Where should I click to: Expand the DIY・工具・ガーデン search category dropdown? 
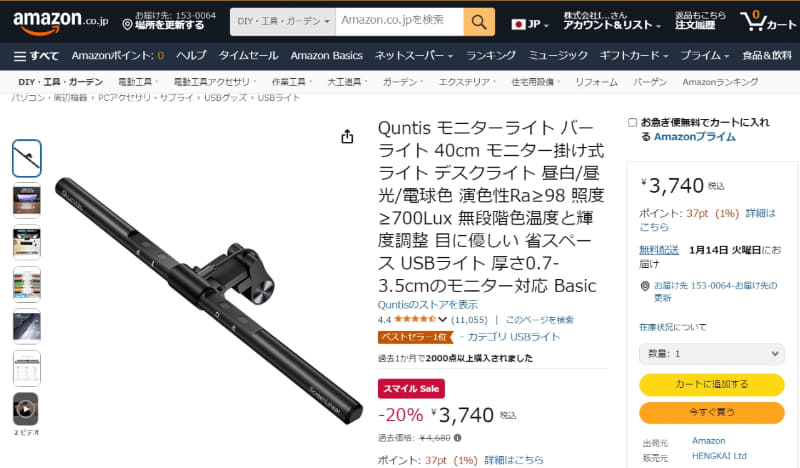(x=283, y=22)
